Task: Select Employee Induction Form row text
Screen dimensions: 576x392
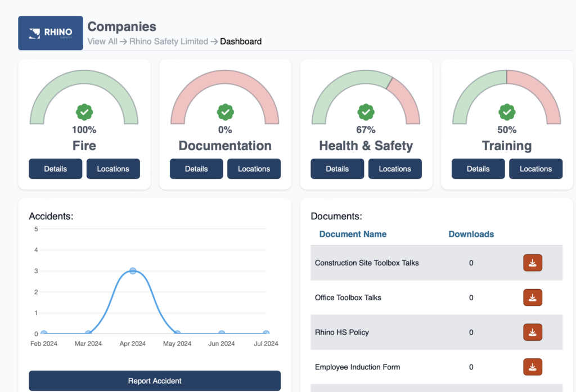Action: pos(357,367)
